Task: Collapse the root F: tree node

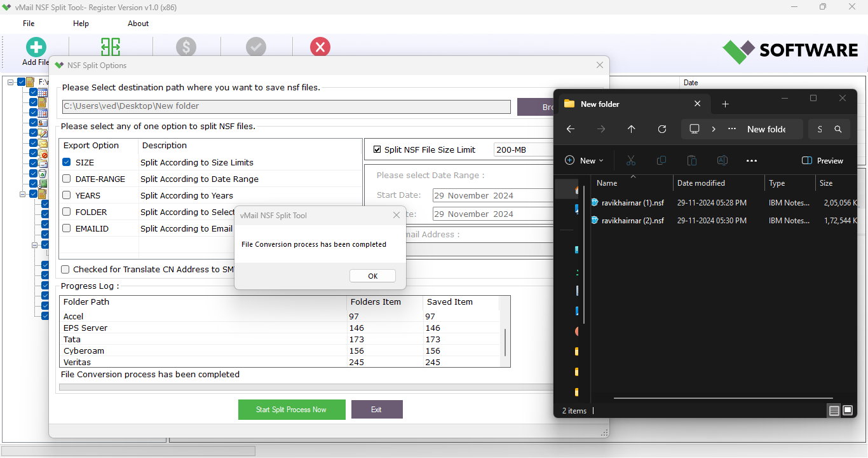Action: pyautogui.click(x=11, y=82)
